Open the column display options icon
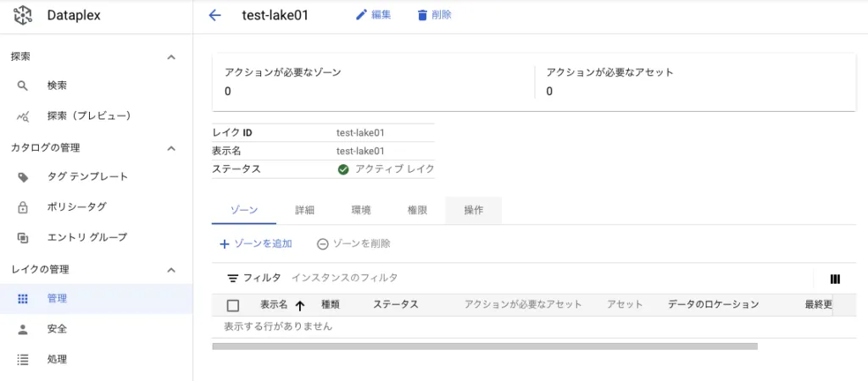The height and width of the screenshot is (381, 868). click(835, 279)
